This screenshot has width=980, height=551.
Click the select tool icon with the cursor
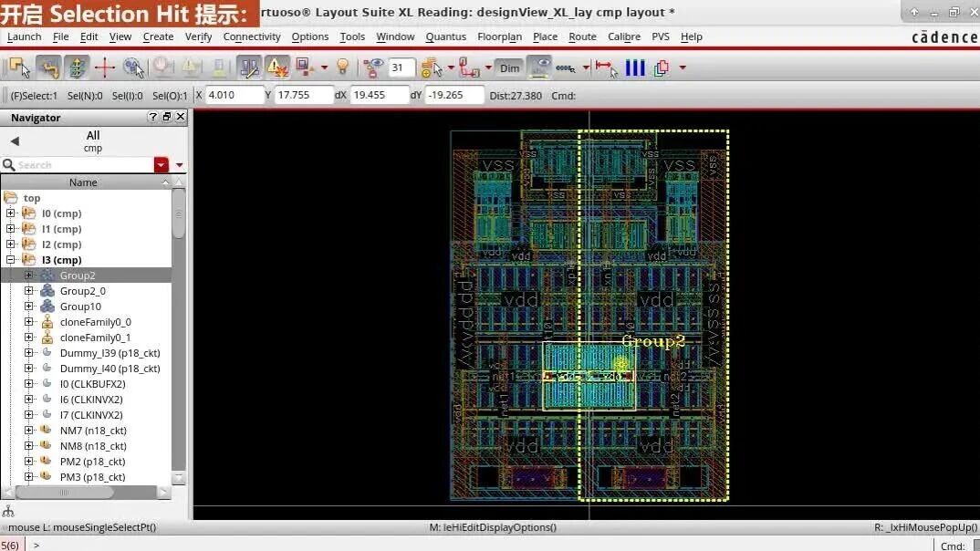coord(19,68)
